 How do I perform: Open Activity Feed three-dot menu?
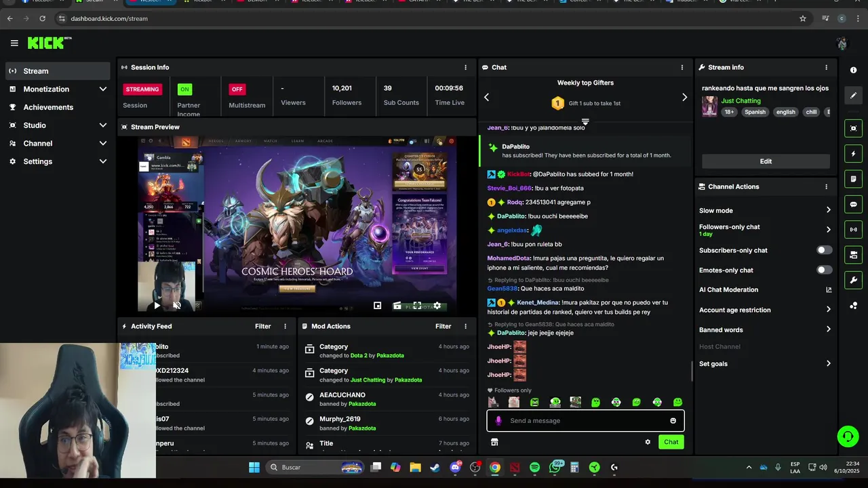tap(285, 326)
